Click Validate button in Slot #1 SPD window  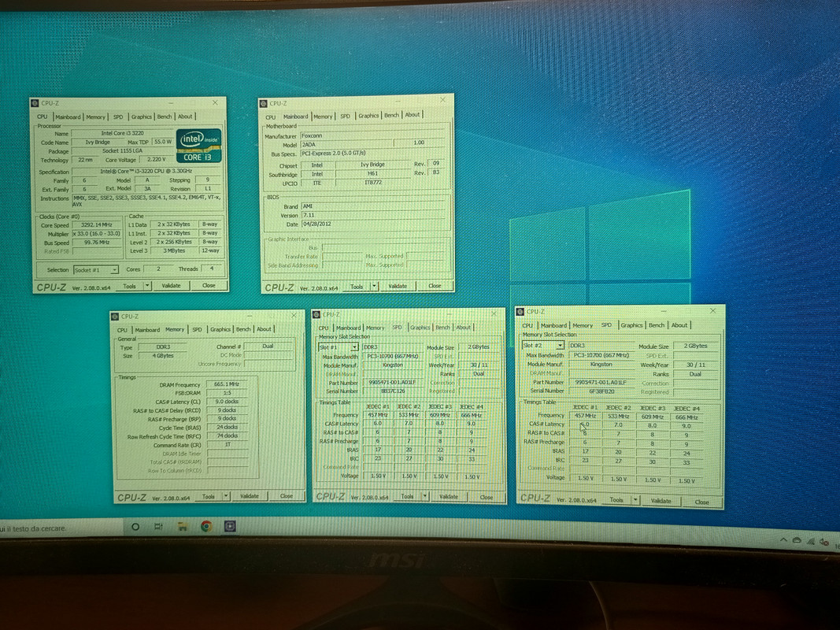click(x=449, y=497)
